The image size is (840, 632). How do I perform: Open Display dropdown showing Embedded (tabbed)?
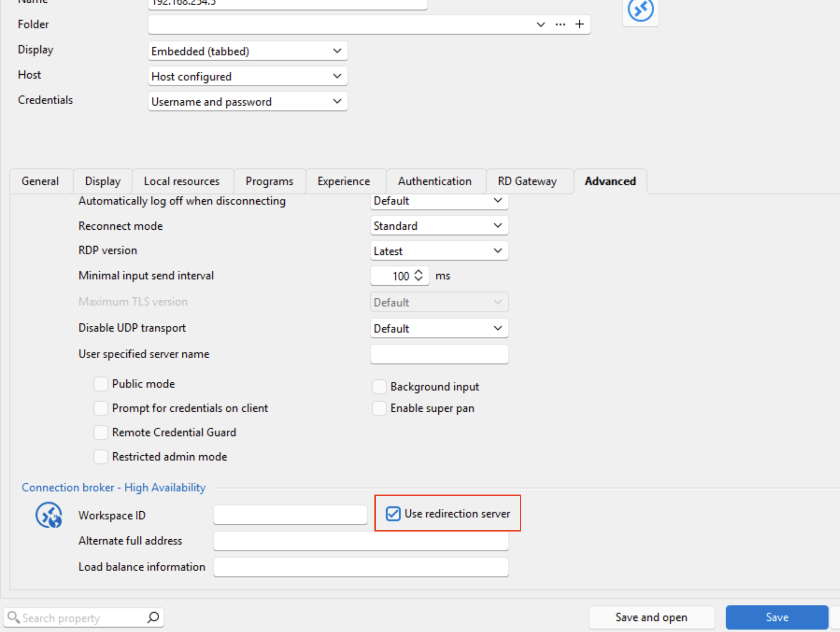[x=248, y=51]
